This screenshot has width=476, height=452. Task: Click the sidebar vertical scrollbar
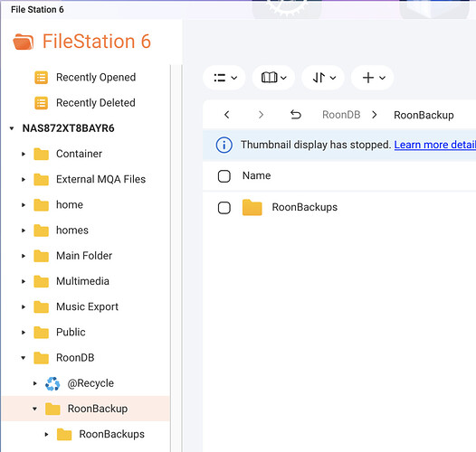(x=170, y=258)
